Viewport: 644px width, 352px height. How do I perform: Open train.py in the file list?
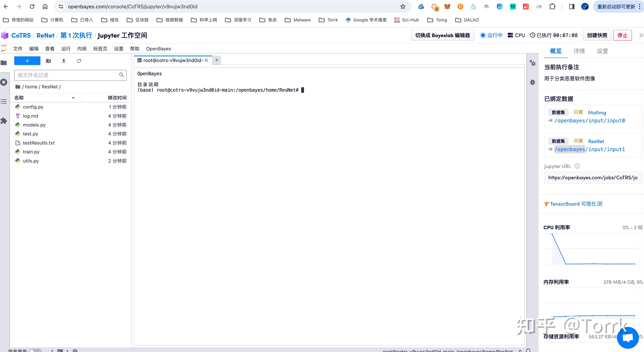[31, 152]
